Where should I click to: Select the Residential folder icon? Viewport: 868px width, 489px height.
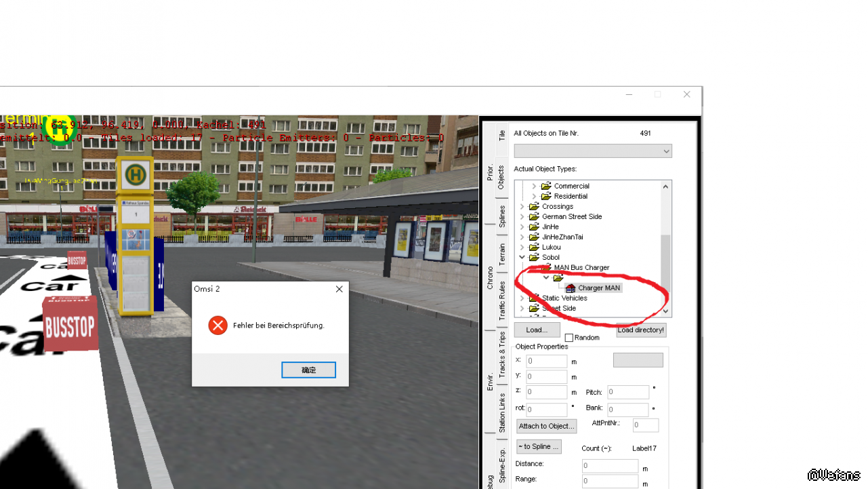tap(546, 196)
